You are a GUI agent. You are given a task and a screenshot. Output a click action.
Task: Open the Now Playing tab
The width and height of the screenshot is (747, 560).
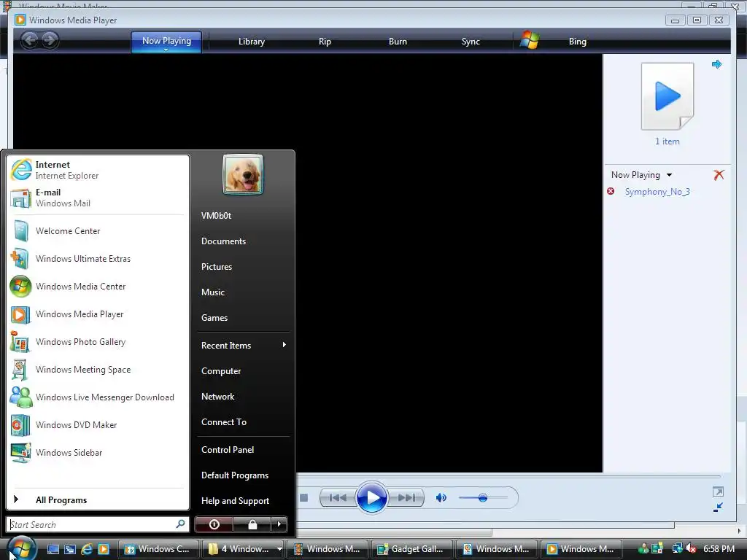pos(166,41)
